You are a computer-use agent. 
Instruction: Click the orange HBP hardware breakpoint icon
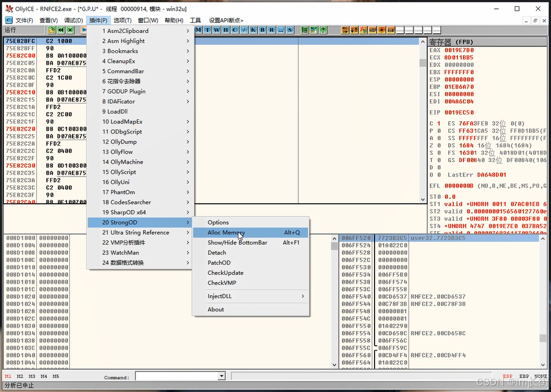373,30
